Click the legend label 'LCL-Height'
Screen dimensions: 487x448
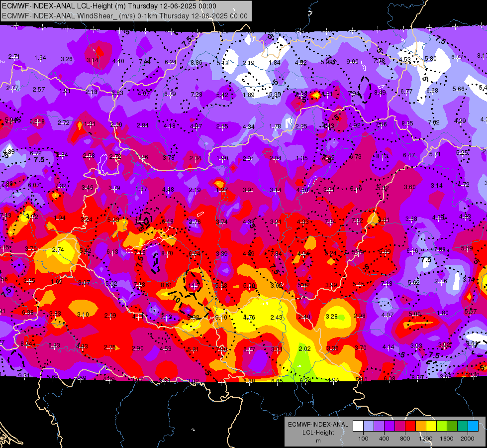[x=318, y=433]
